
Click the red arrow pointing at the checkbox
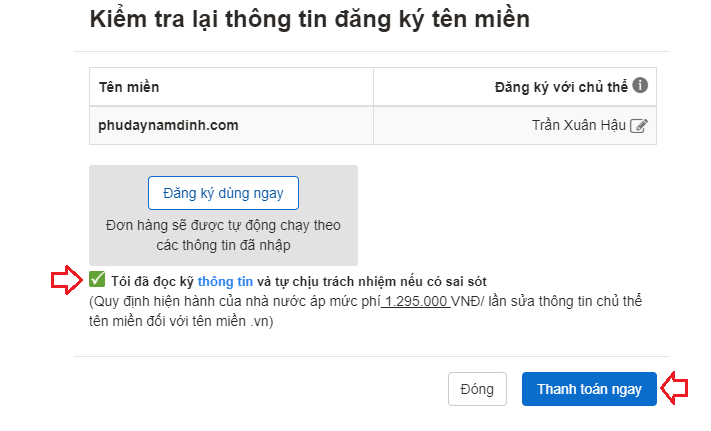(x=67, y=280)
